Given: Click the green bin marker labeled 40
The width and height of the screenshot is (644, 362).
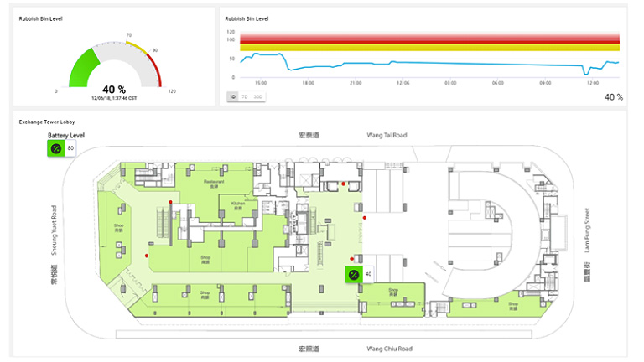Looking at the screenshot, I should coord(355,274).
